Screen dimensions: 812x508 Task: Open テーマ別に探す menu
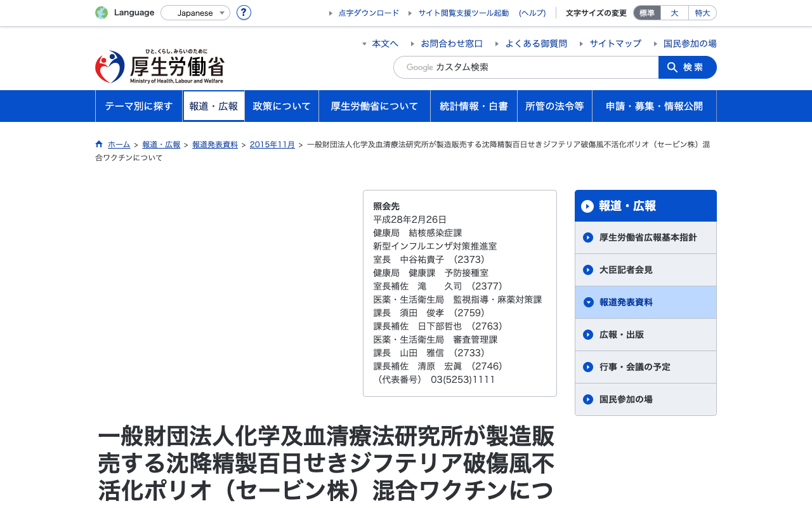pyautogui.click(x=139, y=106)
